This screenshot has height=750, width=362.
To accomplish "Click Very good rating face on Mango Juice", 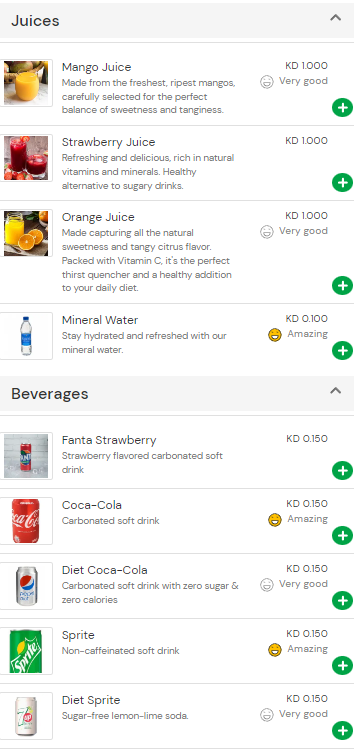I will point(266,82).
